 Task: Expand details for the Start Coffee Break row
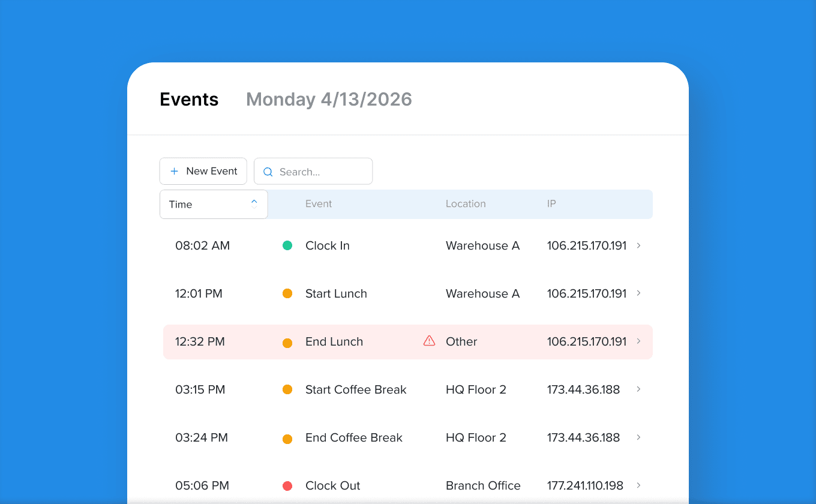coord(638,389)
